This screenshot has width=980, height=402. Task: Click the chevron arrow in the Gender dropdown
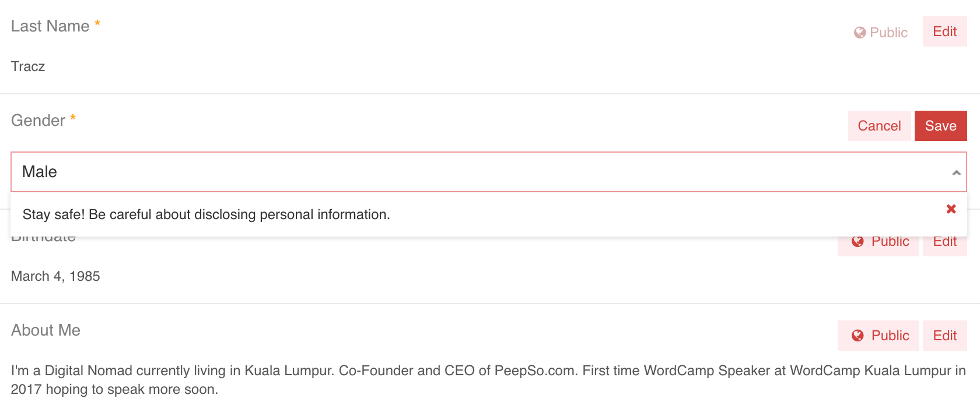pyautogui.click(x=956, y=172)
